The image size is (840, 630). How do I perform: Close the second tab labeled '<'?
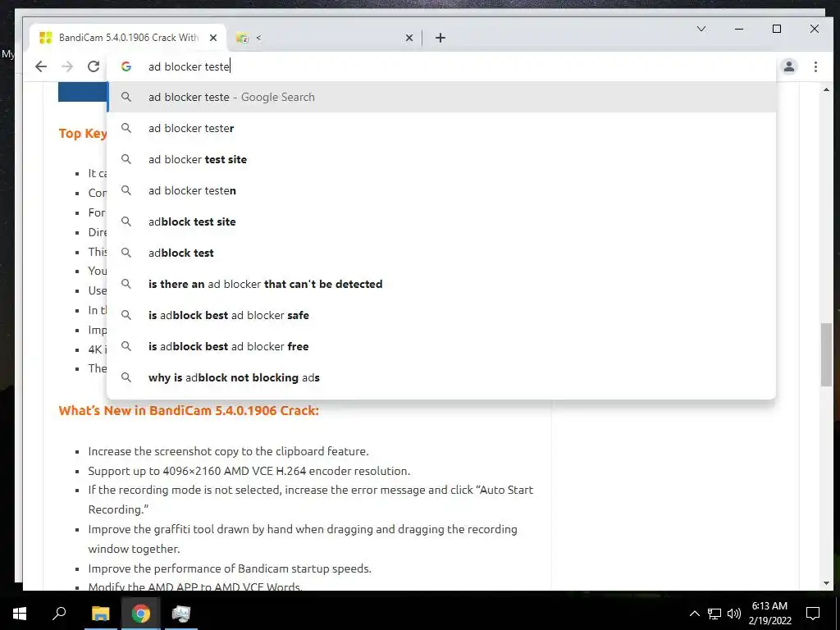click(x=409, y=38)
